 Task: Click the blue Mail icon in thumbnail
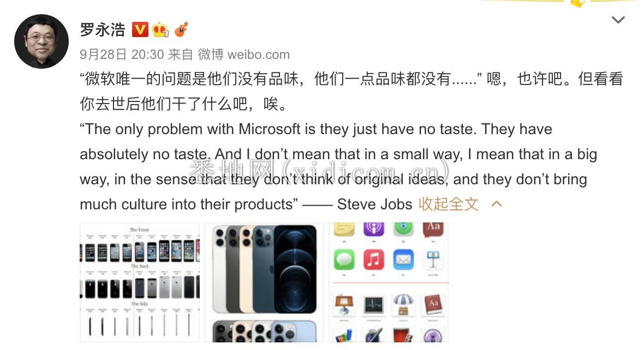[x=403, y=260]
